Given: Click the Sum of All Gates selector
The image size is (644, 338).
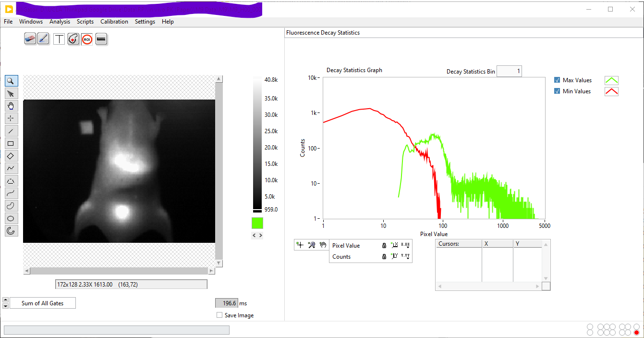Looking at the screenshot, I should [42, 303].
